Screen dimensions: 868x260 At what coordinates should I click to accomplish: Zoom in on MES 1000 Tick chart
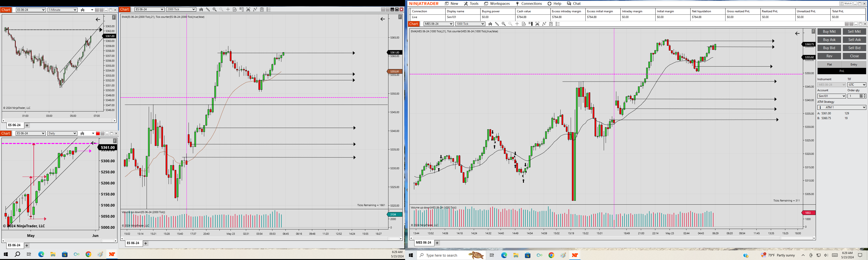click(504, 24)
